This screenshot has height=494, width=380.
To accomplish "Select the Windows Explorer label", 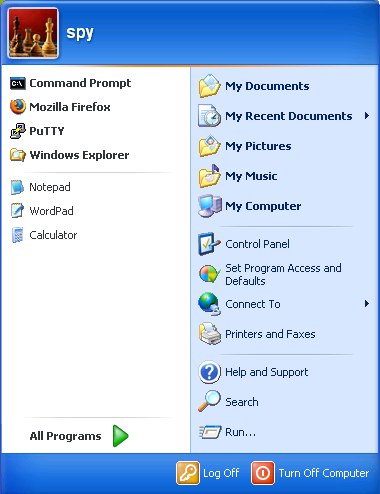I will click(79, 155).
